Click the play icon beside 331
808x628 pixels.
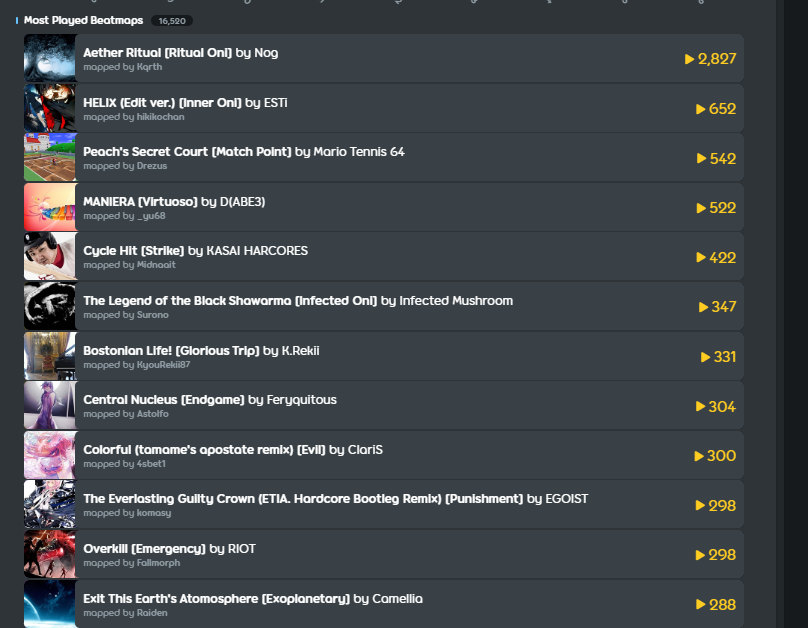click(705, 357)
